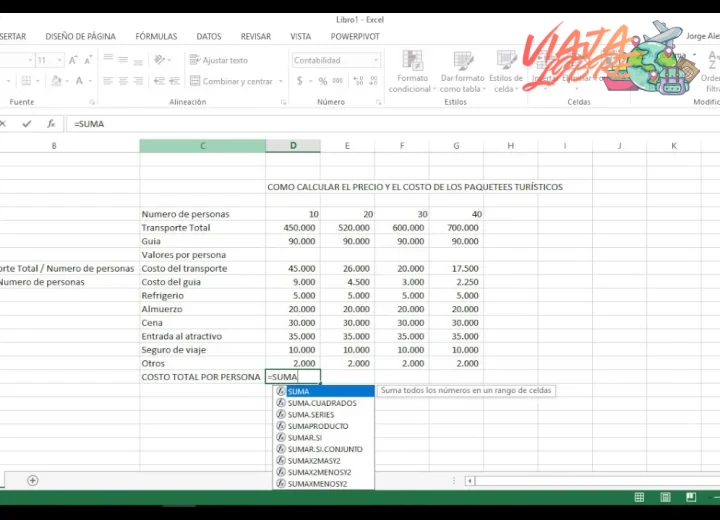Increase the cell indent

click(x=174, y=81)
